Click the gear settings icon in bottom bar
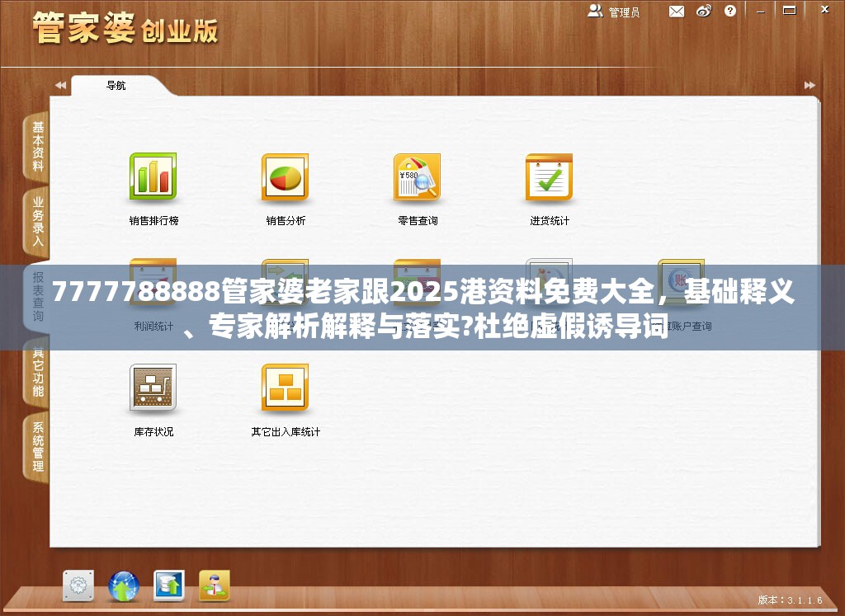Image resolution: width=845 pixels, height=616 pixels. click(78, 585)
